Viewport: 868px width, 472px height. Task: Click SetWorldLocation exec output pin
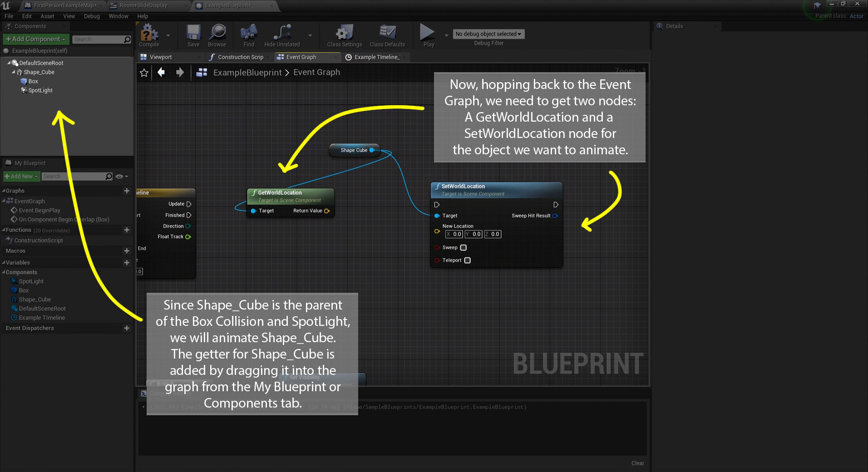click(556, 205)
